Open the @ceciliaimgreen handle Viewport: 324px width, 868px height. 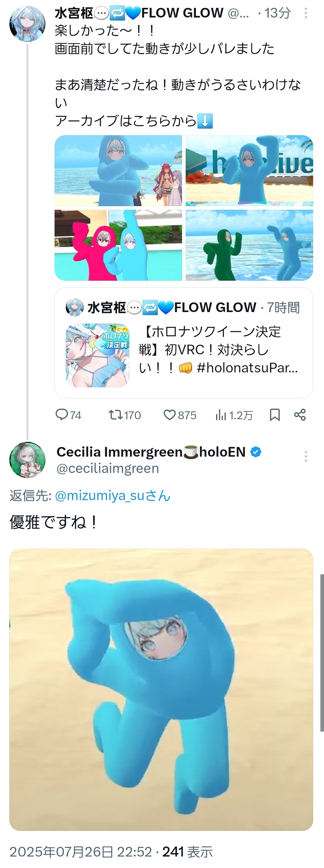click(107, 468)
